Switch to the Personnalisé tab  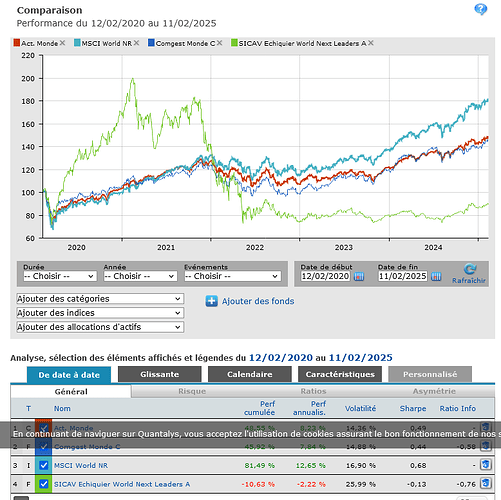[430, 374]
